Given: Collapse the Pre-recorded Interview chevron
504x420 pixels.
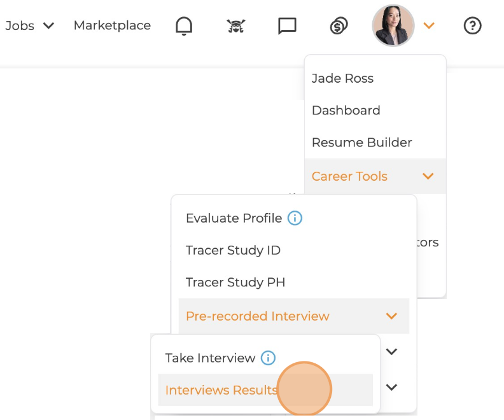Looking at the screenshot, I should (391, 316).
